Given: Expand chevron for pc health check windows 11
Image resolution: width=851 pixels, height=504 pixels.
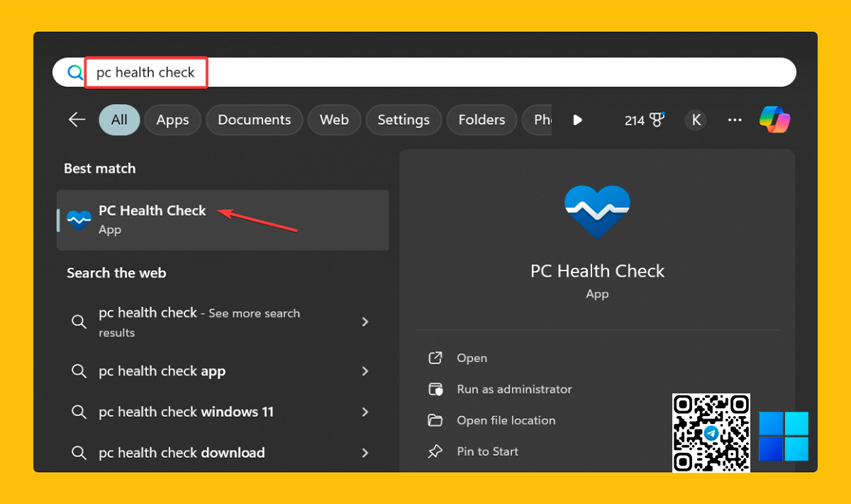Looking at the screenshot, I should coord(365,412).
